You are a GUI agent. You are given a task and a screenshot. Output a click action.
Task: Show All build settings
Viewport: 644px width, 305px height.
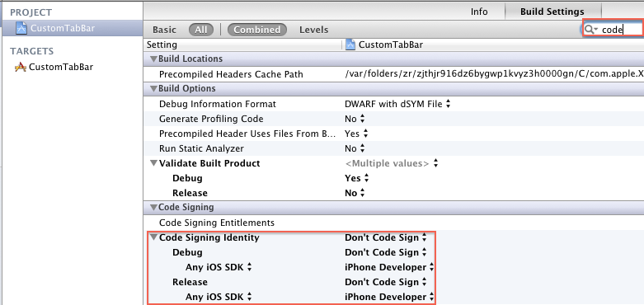201,30
